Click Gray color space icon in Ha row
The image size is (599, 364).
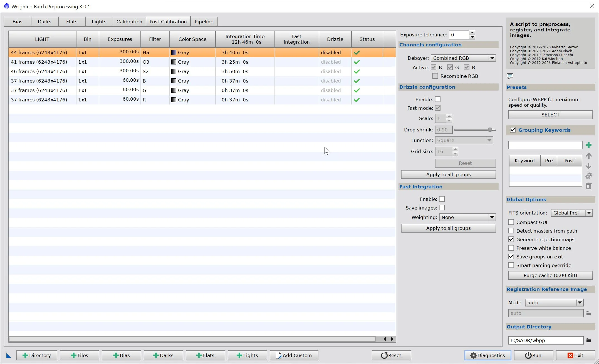(x=174, y=53)
